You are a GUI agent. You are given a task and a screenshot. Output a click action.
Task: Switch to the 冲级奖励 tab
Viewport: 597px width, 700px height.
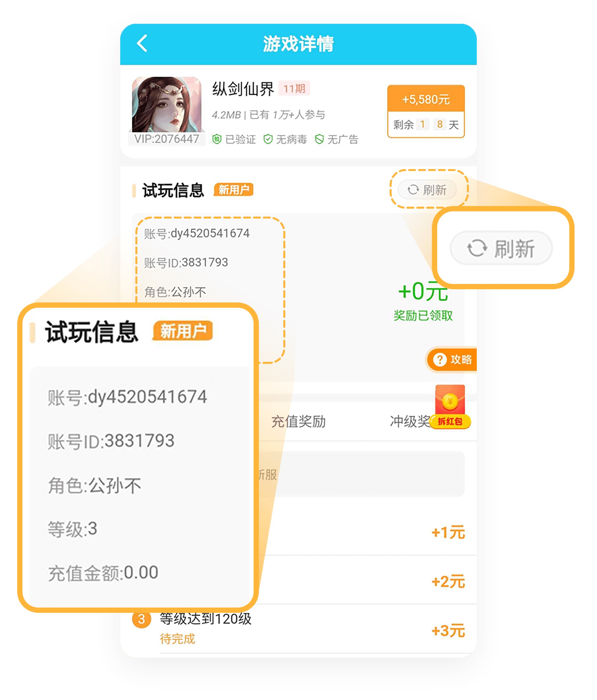[x=410, y=421]
